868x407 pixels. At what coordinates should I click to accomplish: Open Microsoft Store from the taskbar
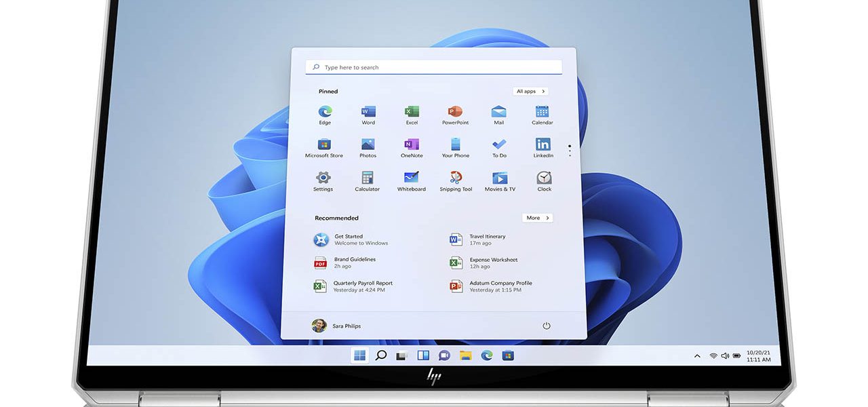508,355
